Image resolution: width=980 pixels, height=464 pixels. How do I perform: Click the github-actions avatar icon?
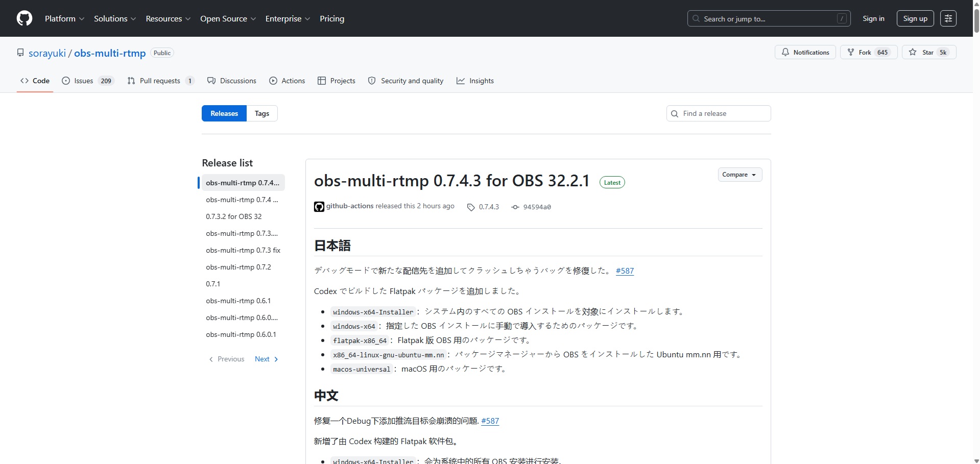pyautogui.click(x=319, y=207)
